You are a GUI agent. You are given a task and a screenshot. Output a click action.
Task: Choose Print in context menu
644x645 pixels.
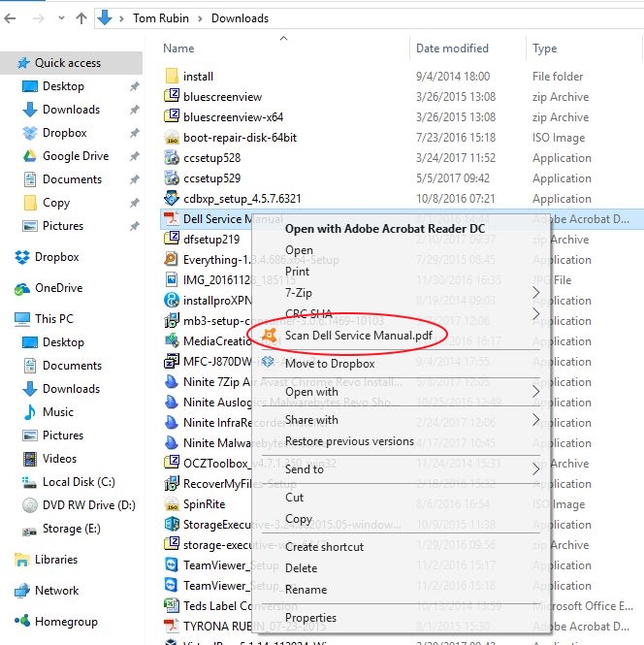pyautogui.click(x=297, y=272)
